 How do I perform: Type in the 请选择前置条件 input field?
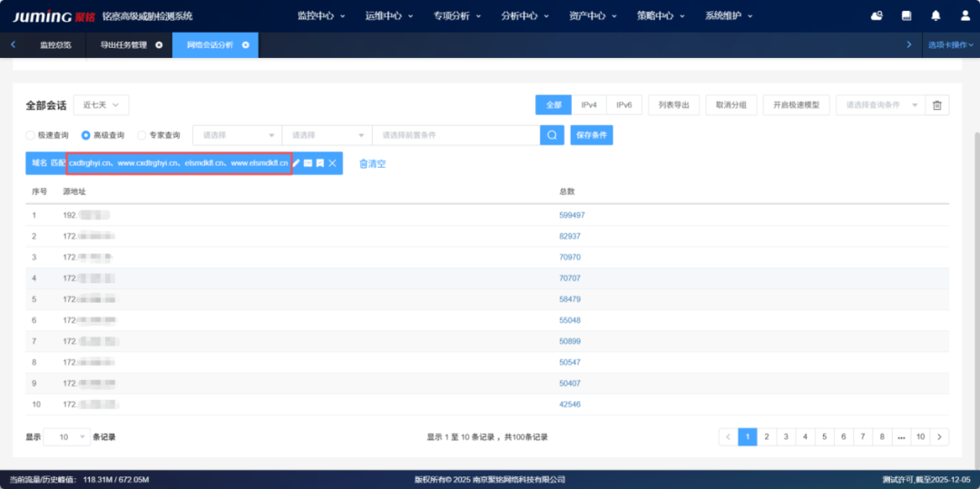pyautogui.click(x=456, y=135)
